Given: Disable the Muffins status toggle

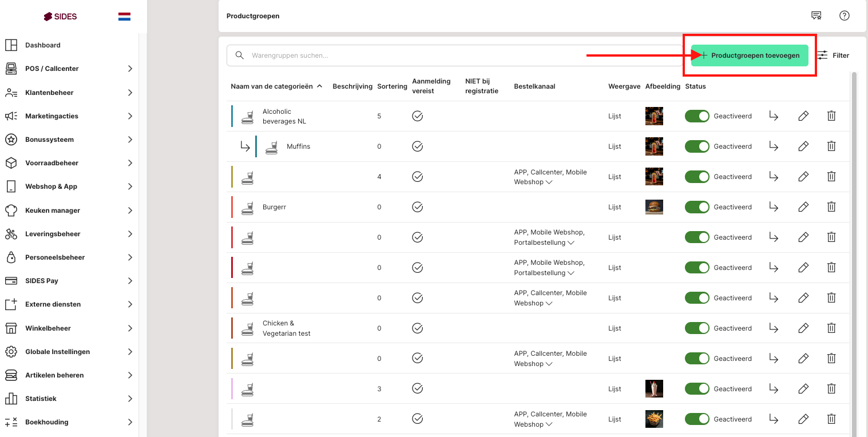Looking at the screenshot, I should (697, 146).
